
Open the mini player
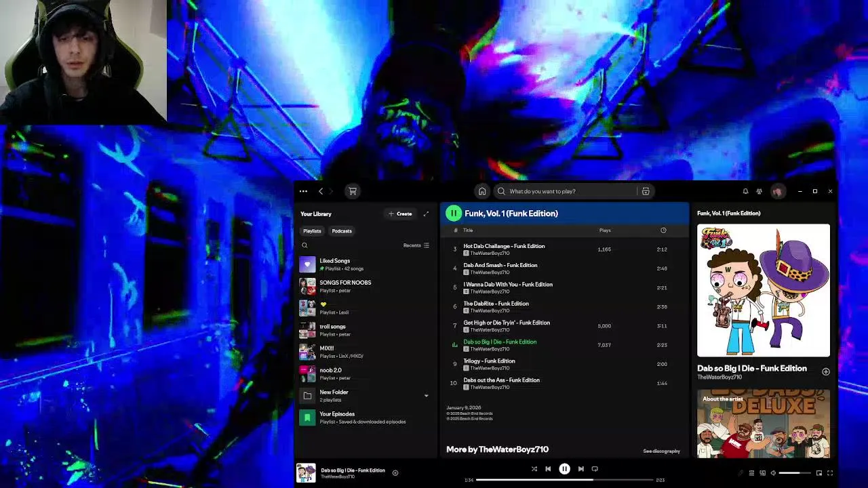[x=819, y=473]
